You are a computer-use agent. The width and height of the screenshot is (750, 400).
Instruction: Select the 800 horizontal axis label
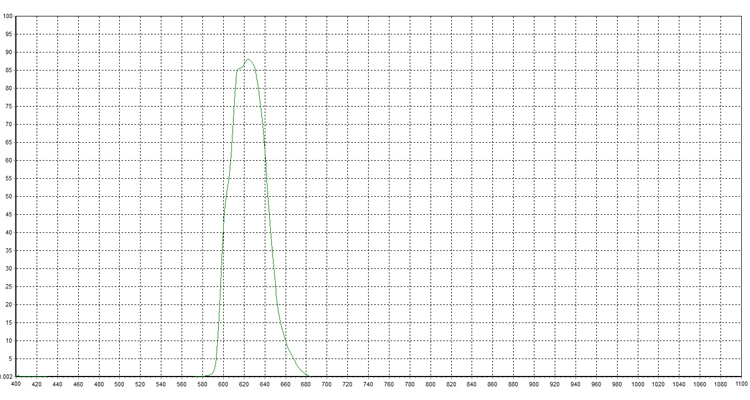(x=430, y=384)
